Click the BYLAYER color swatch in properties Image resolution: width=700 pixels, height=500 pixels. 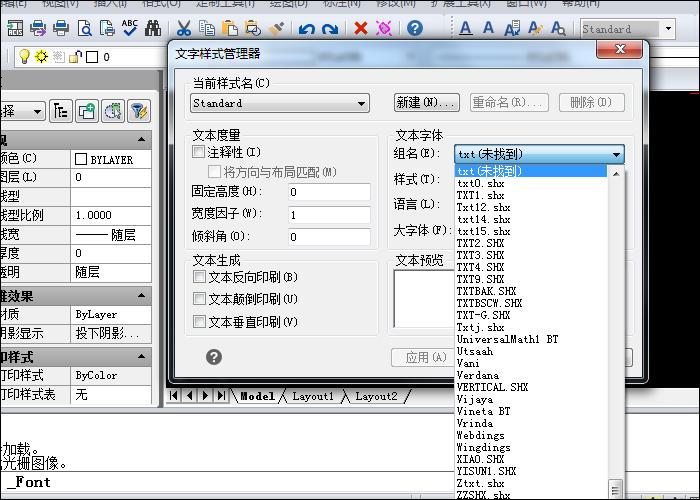(81, 159)
